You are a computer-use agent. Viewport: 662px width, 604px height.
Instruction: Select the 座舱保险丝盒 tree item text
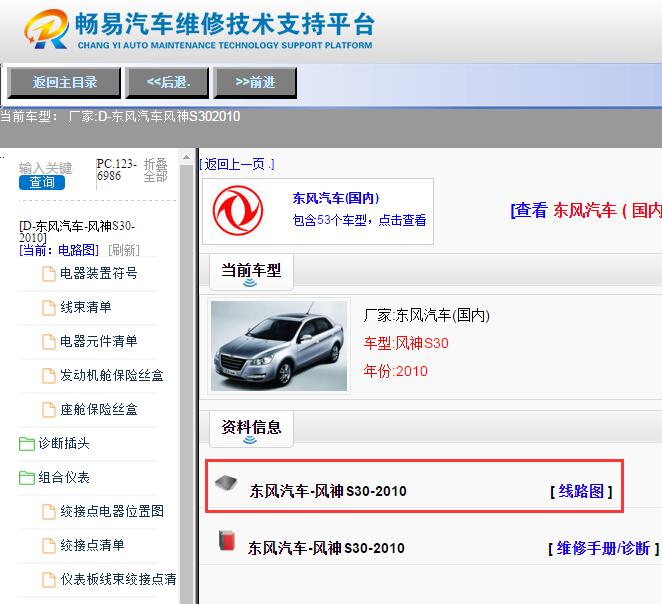(99, 409)
